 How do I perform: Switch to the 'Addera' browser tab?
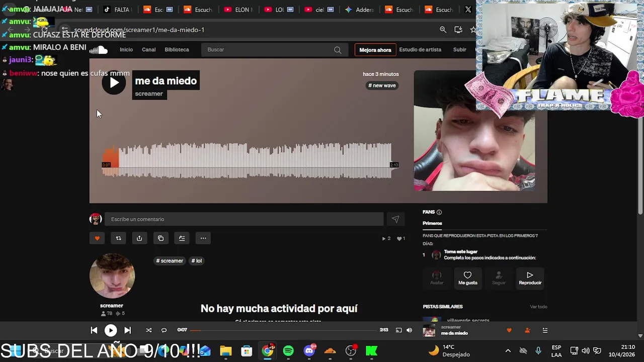pyautogui.click(x=359, y=10)
